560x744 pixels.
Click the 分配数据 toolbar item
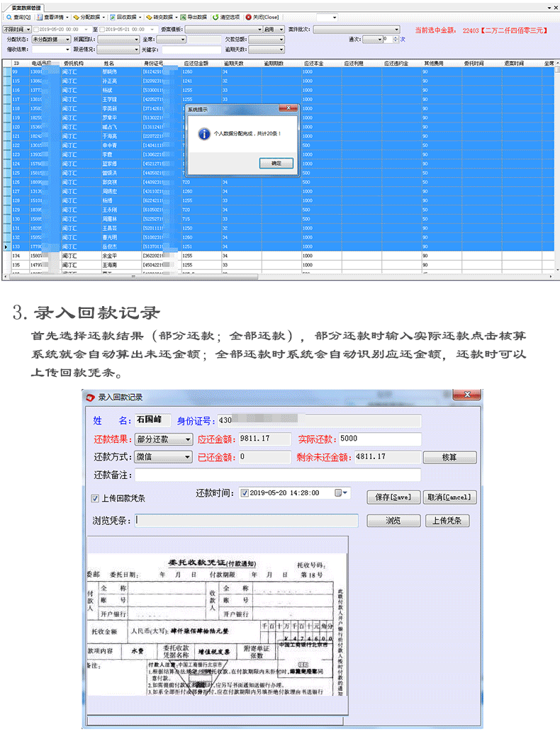pyautogui.click(x=89, y=17)
